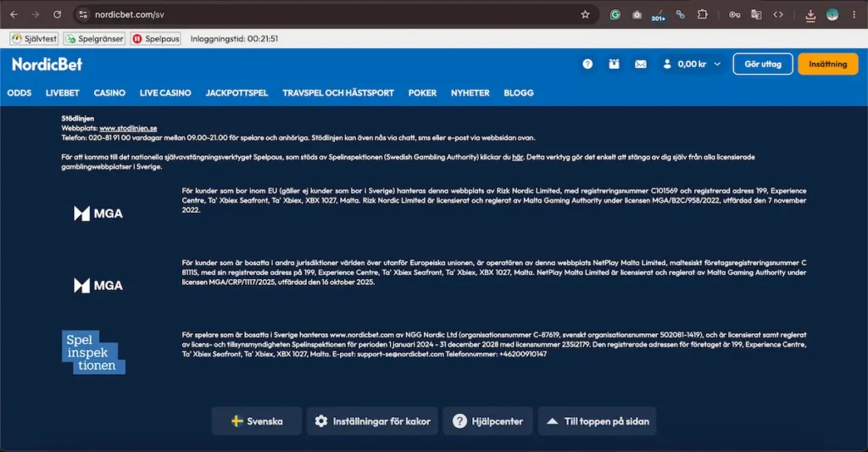Click the first MGA license logo
Viewport: 868px width, 452px height.
point(98,213)
